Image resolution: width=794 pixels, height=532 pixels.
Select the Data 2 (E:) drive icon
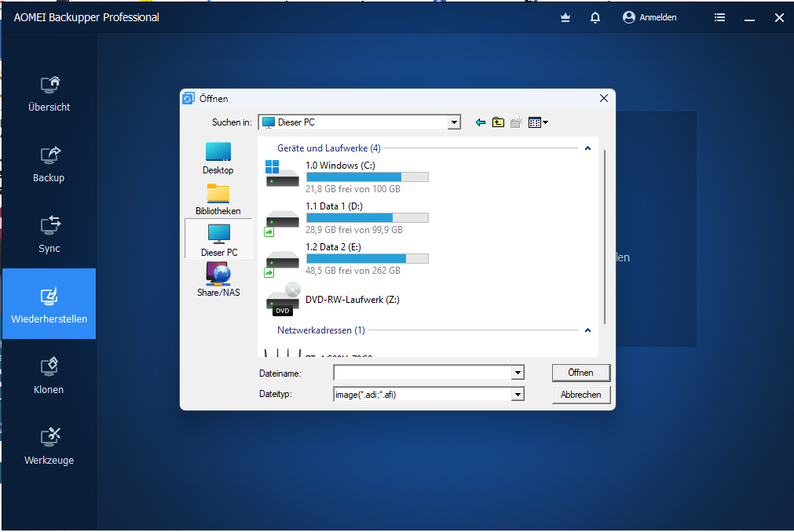(x=282, y=264)
